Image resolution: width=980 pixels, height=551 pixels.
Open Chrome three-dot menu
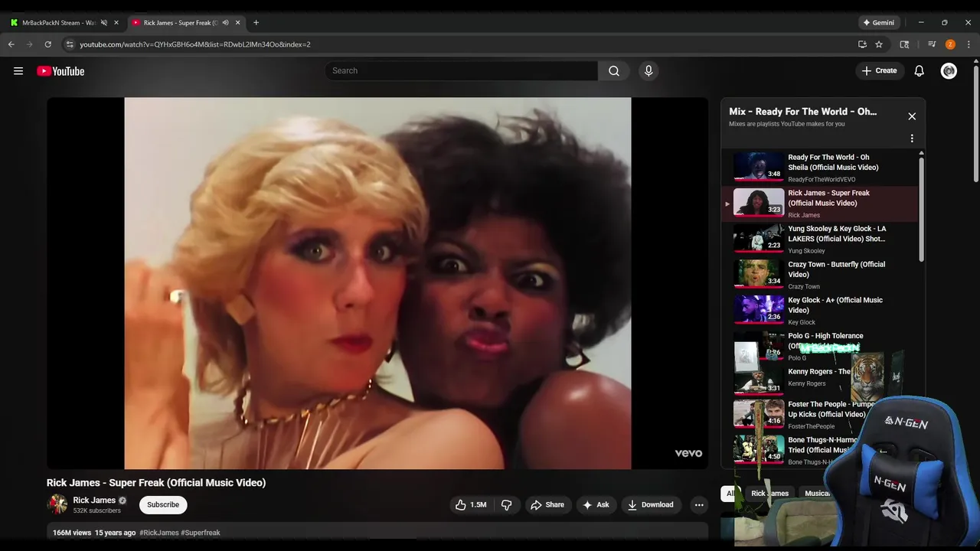point(969,44)
